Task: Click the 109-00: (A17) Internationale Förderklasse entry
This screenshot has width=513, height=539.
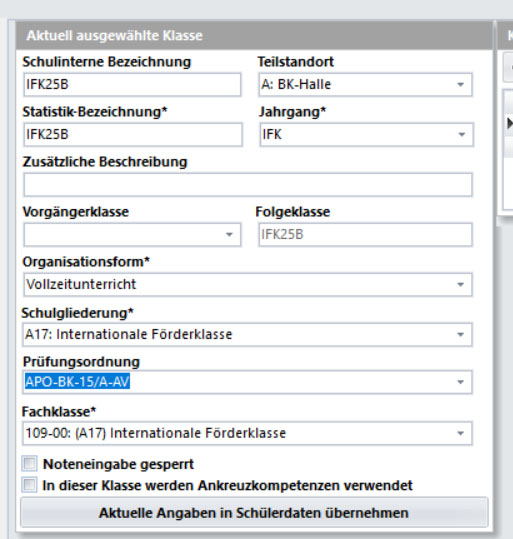Action: (155, 433)
